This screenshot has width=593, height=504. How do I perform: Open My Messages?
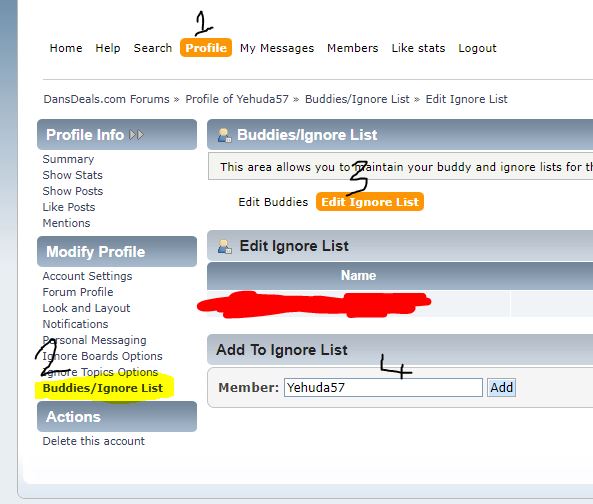277,48
